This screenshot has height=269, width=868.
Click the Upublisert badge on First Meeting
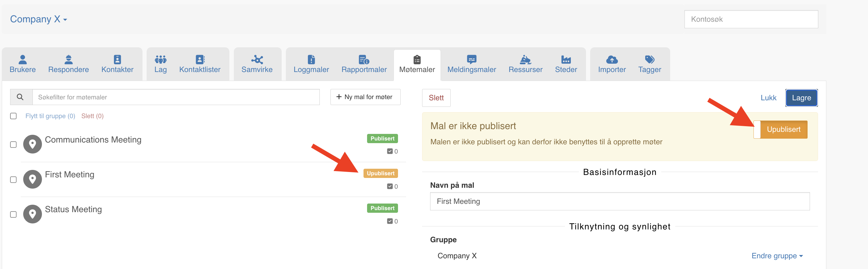[x=380, y=173]
